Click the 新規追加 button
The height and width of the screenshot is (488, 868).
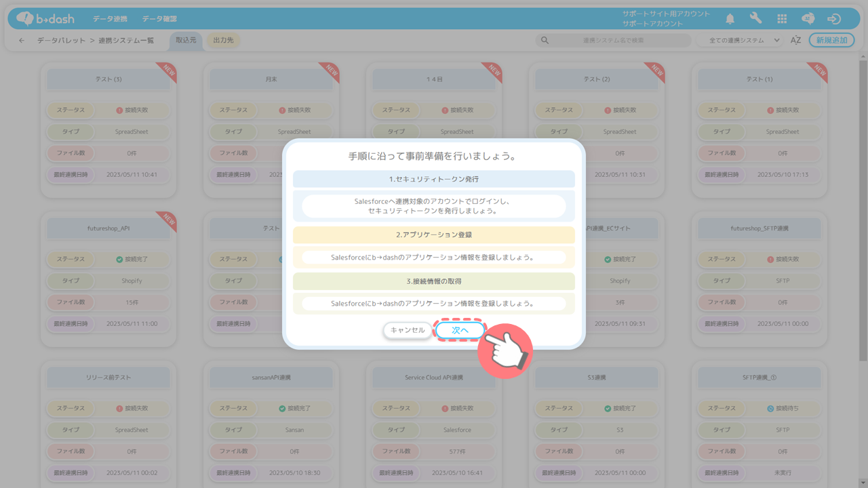(x=832, y=41)
